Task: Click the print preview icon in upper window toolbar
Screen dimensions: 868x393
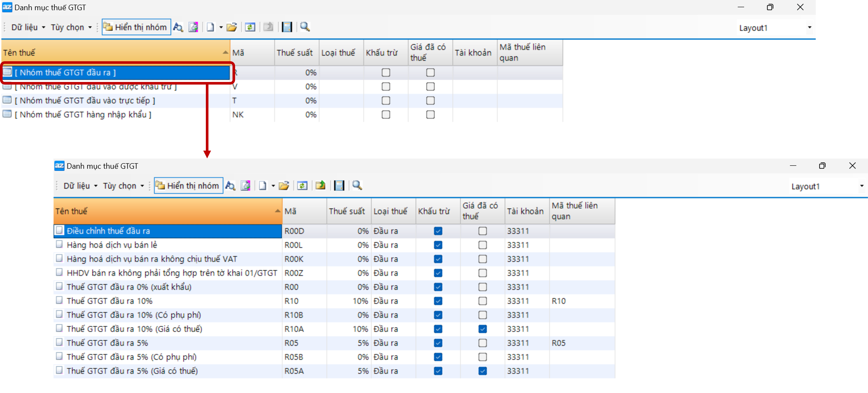Action: (193, 27)
